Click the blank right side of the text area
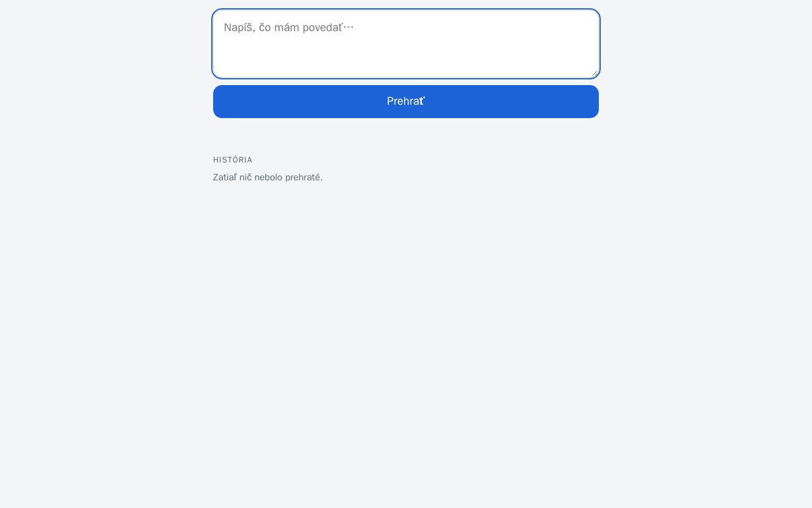 click(507, 38)
